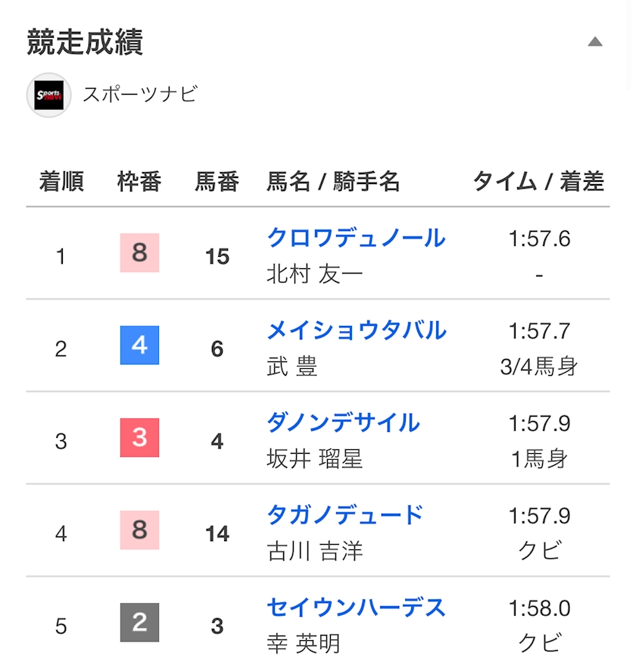This screenshot has width=636, height=672.
Task: Click jockey name 北村 友一
Action: [315, 274]
